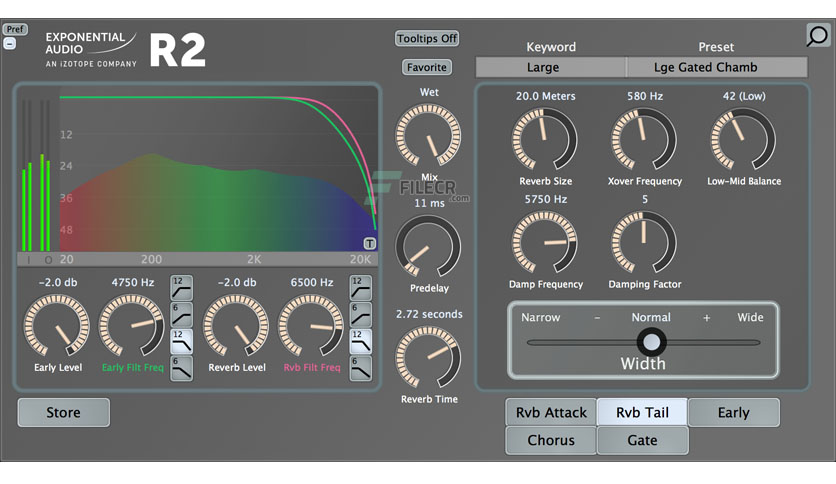The height and width of the screenshot is (484, 836).
Task: Click the 11 ms predelay value
Action: pos(429,203)
